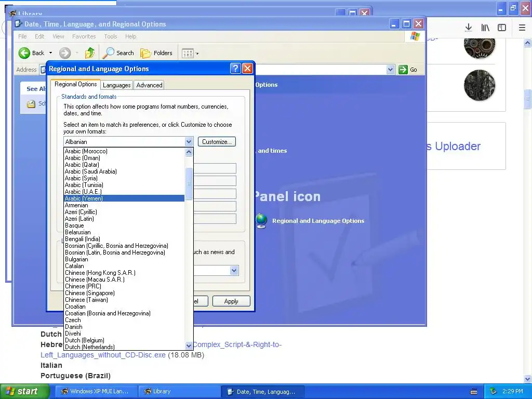This screenshot has height=399, width=532.
Task: Open the Views icon in toolbar
Action: click(x=188, y=54)
